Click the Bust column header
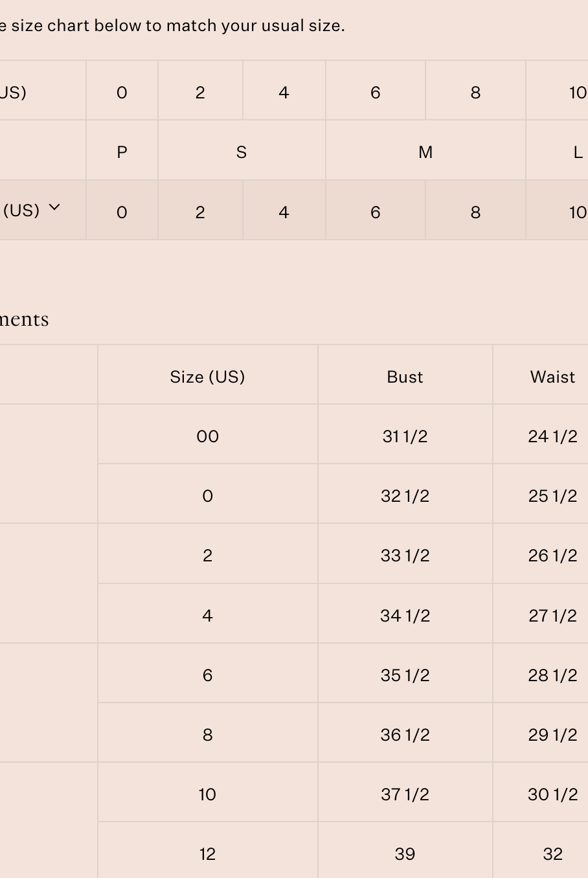This screenshot has width=588, height=878. pos(405,377)
